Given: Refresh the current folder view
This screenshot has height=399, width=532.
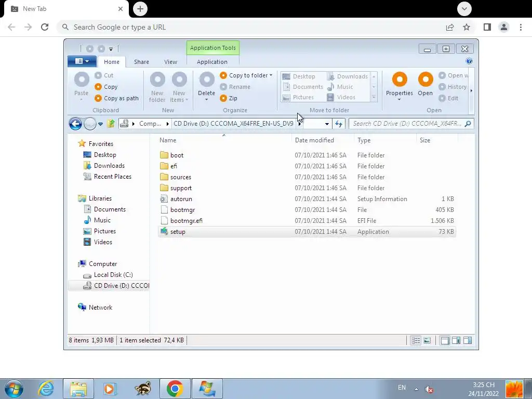Looking at the screenshot, I should tap(339, 124).
